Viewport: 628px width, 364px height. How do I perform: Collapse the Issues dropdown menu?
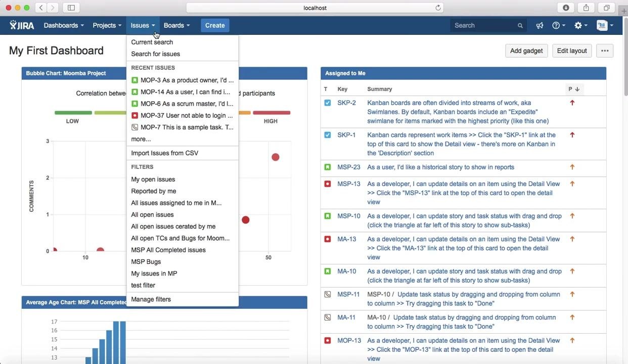(143, 25)
